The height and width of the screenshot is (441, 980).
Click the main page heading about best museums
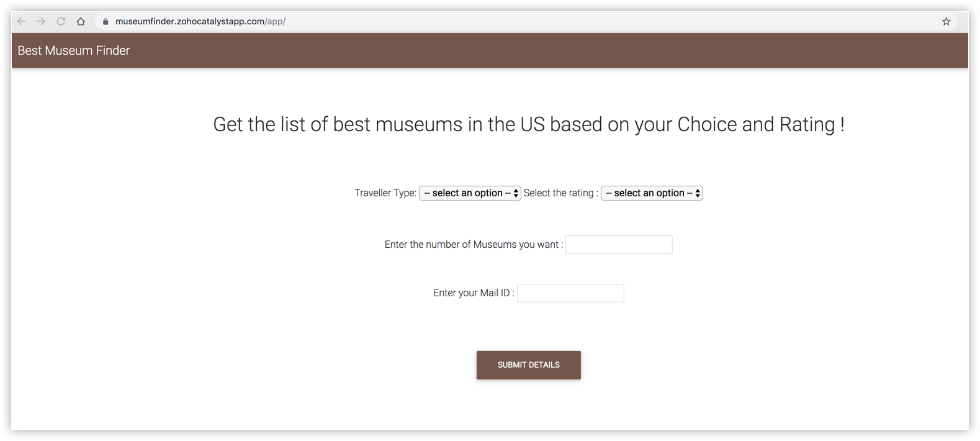[x=528, y=124]
